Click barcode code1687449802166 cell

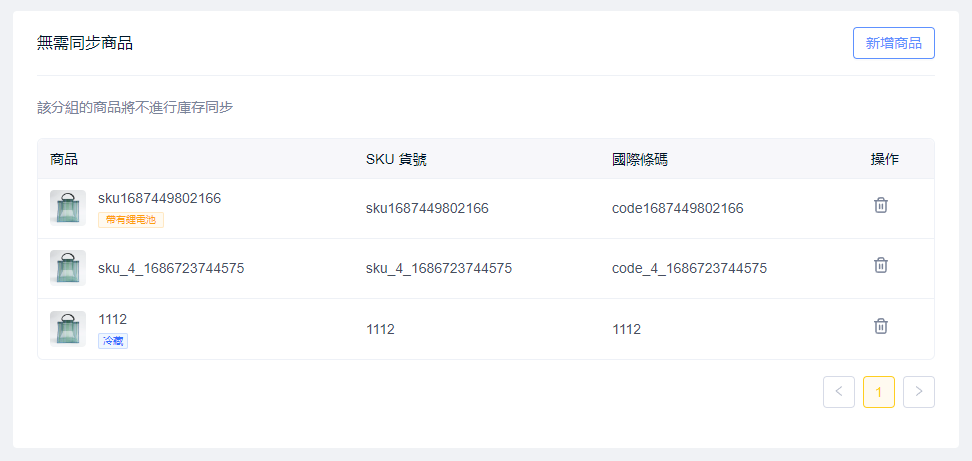(678, 208)
